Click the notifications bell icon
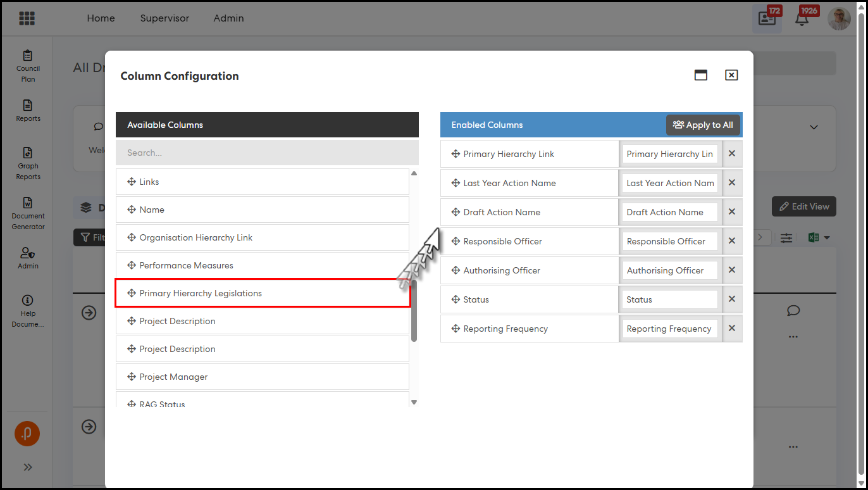The height and width of the screenshot is (490, 868). click(x=802, y=18)
